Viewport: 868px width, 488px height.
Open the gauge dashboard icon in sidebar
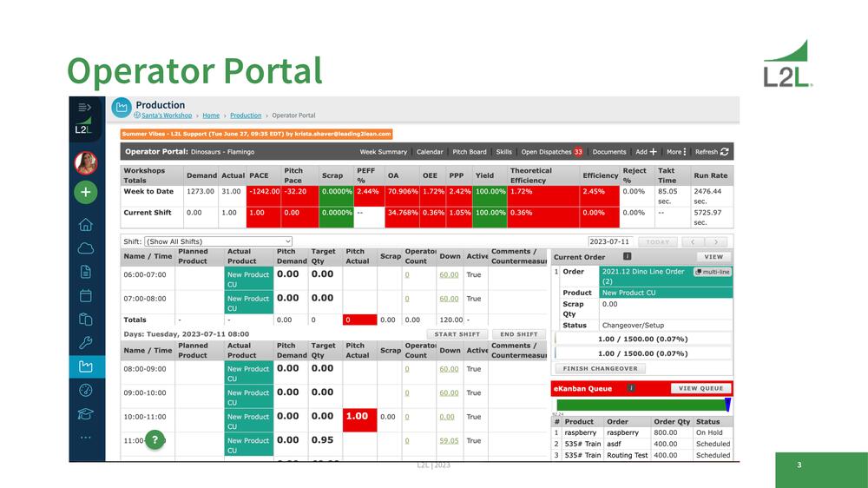(x=85, y=390)
